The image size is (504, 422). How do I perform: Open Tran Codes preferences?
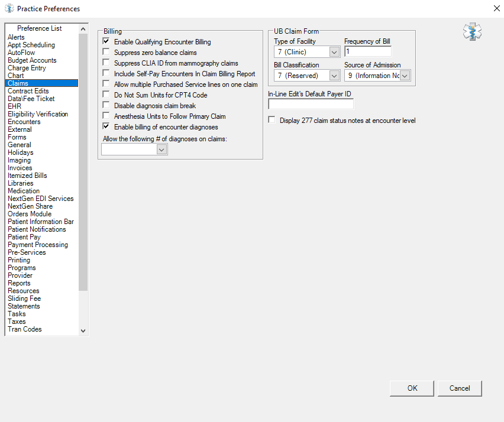[25, 330]
